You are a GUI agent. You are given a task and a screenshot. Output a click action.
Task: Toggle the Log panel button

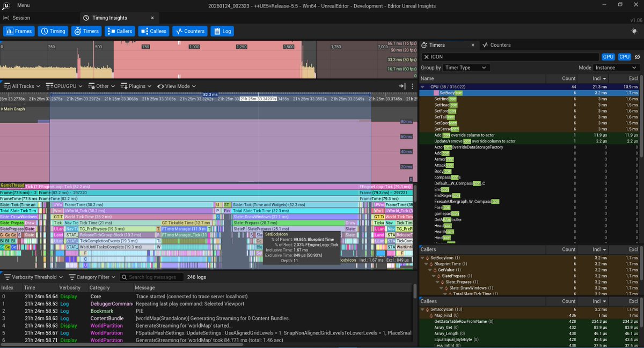(222, 31)
